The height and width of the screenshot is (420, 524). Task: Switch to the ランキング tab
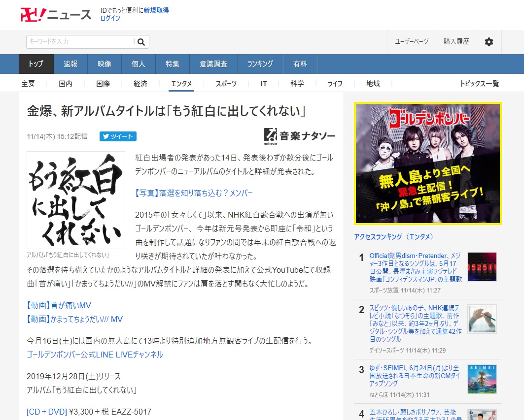pyautogui.click(x=260, y=64)
